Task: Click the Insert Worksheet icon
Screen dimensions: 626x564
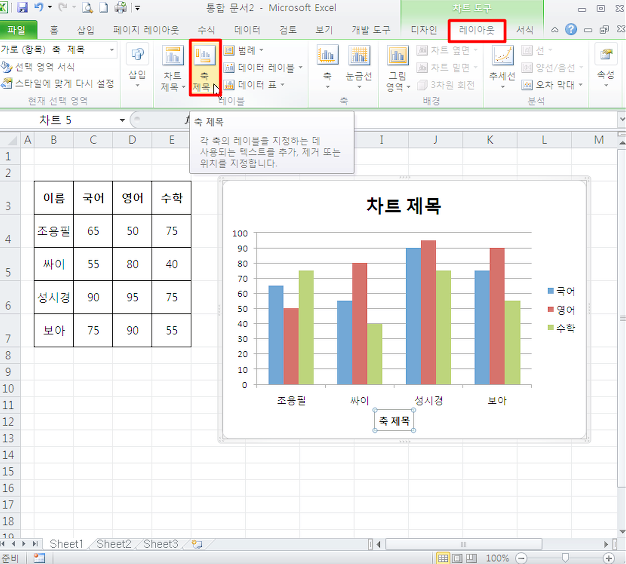Action: (197, 544)
